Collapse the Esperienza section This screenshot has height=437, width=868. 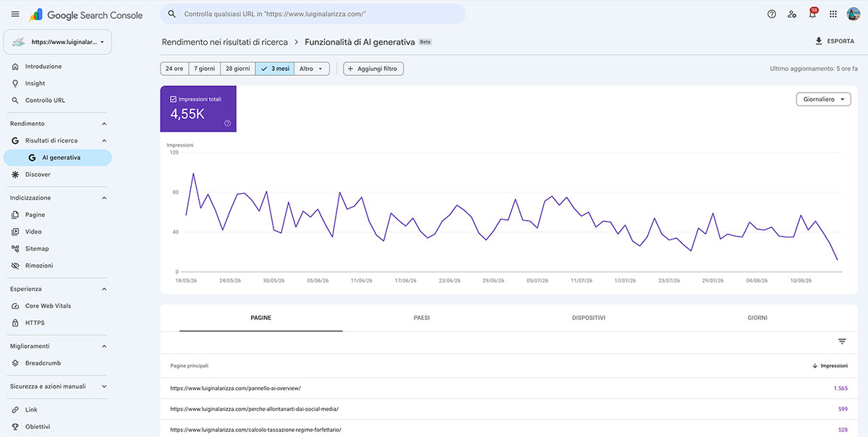click(x=103, y=289)
